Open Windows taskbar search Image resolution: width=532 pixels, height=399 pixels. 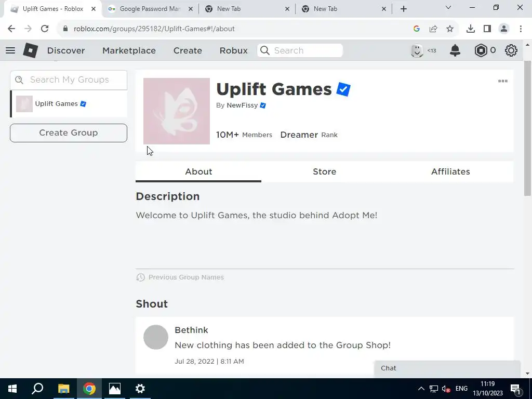pyautogui.click(x=37, y=389)
